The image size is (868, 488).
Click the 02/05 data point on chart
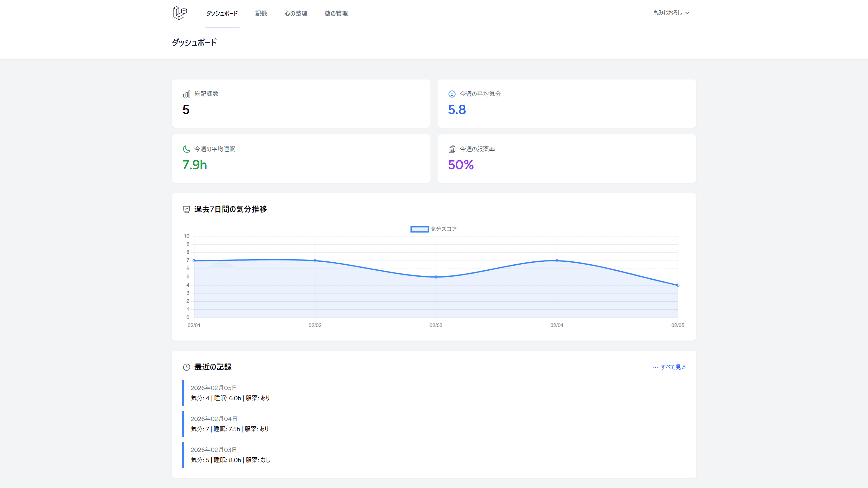coord(677,285)
